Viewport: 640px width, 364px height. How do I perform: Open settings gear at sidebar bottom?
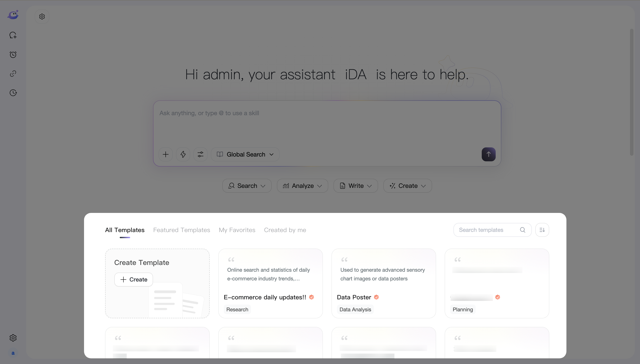(x=13, y=338)
